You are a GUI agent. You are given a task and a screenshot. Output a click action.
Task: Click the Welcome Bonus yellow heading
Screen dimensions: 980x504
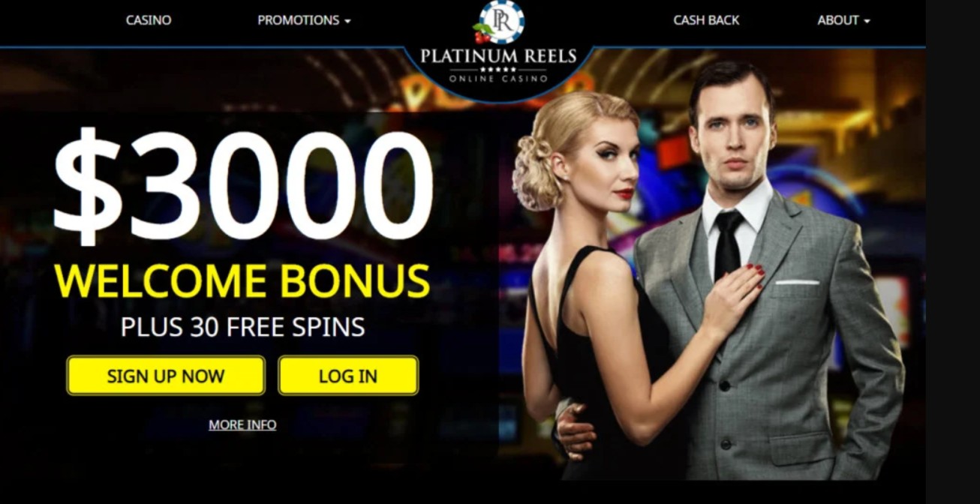pos(242,280)
